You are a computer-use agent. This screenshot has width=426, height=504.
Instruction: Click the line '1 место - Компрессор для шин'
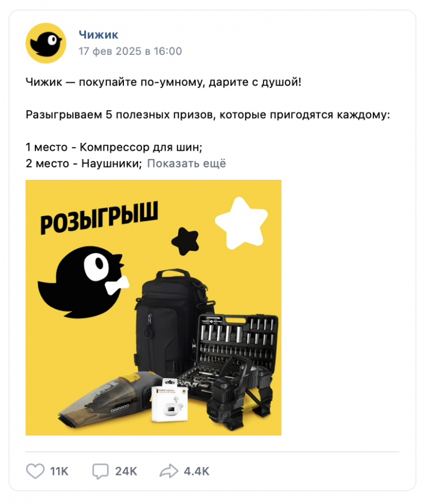point(114,147)
